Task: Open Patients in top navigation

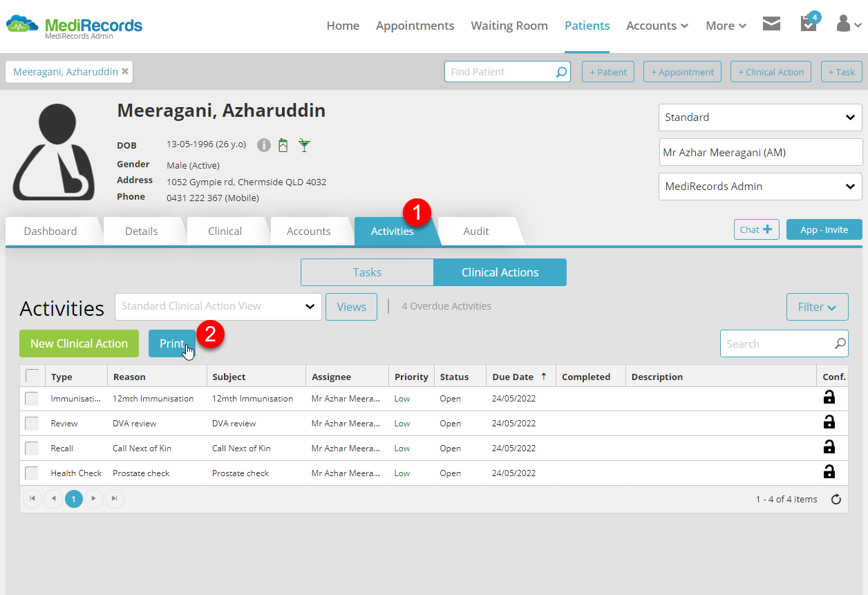Action: coord(587,26)
